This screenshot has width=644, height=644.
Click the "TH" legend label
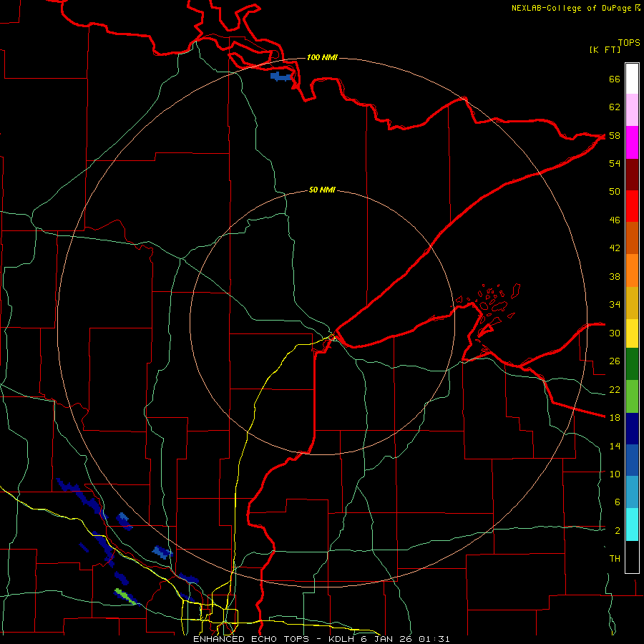[x=615, y=559]
